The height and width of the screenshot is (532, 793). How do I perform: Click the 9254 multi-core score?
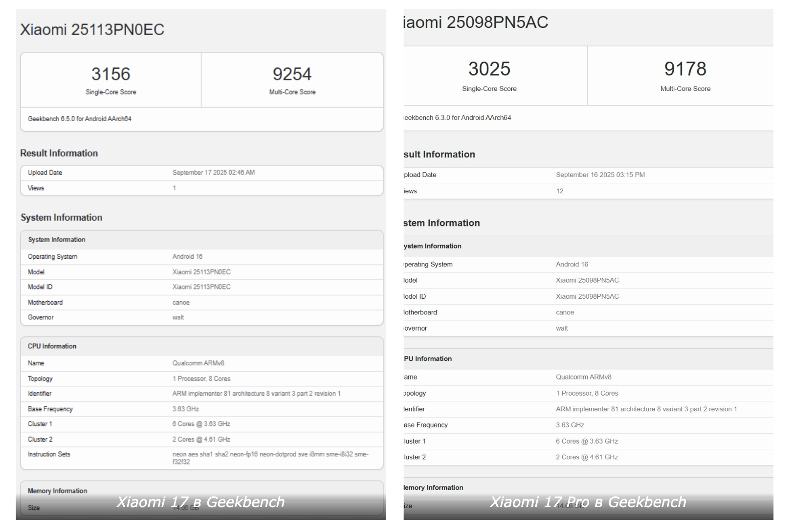point(292,74)
